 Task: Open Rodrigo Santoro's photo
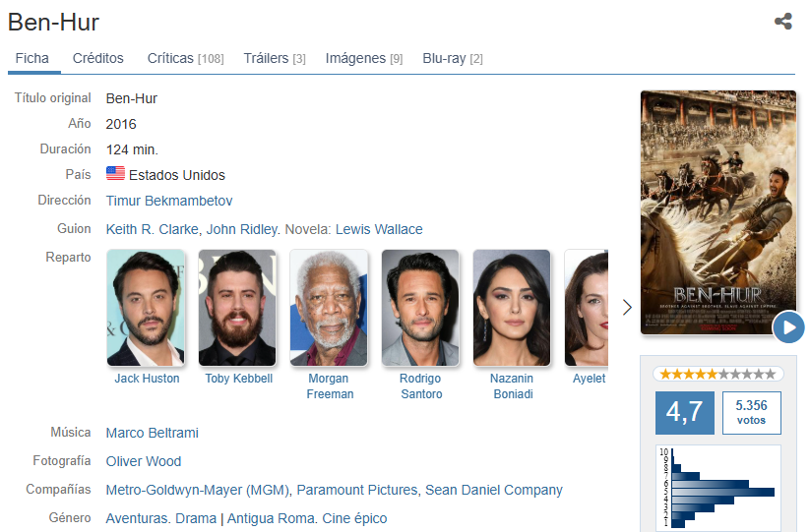pyautogui.click(x=420, y=308)
